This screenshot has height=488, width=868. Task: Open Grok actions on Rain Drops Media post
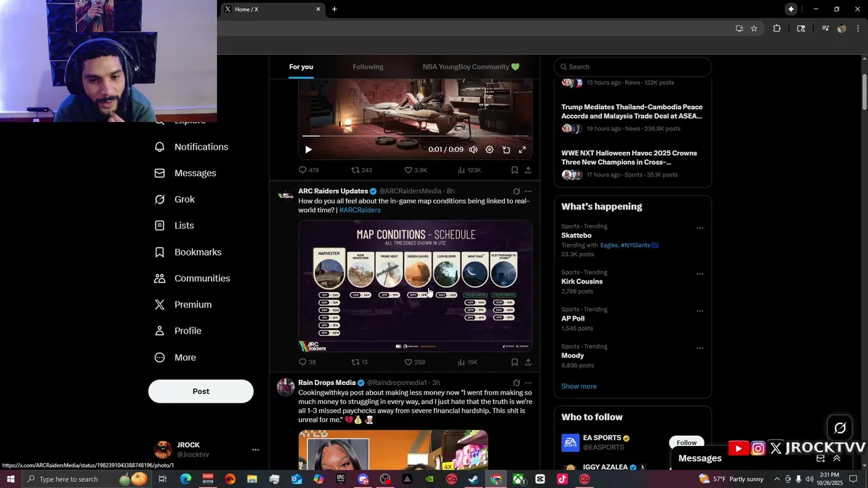coord(516,383)
